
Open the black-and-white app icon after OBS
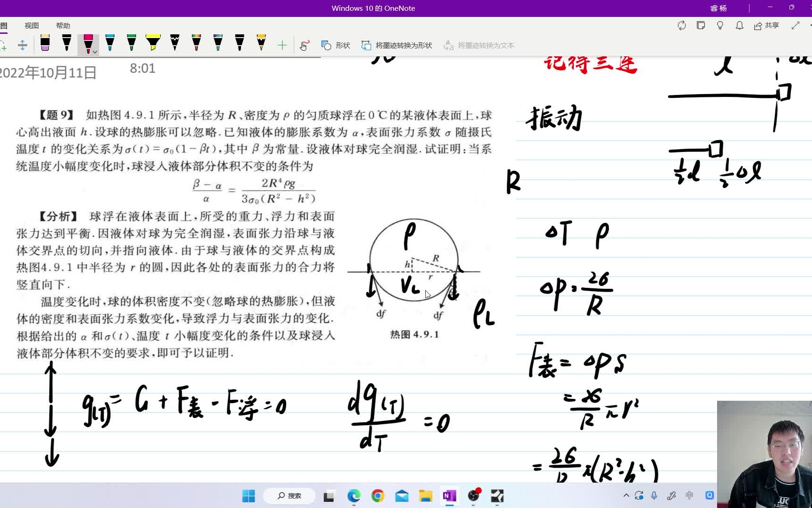497,496
